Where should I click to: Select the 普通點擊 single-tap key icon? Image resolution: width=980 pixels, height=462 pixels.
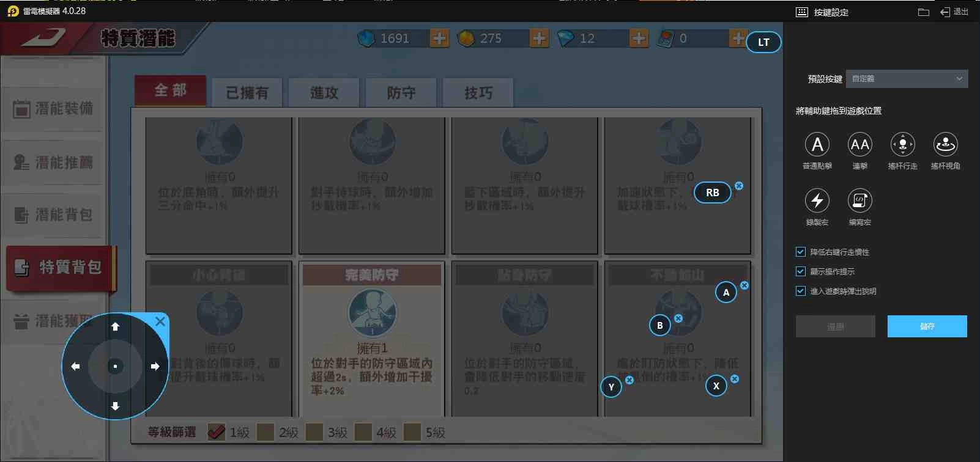(x=817, y=145)
